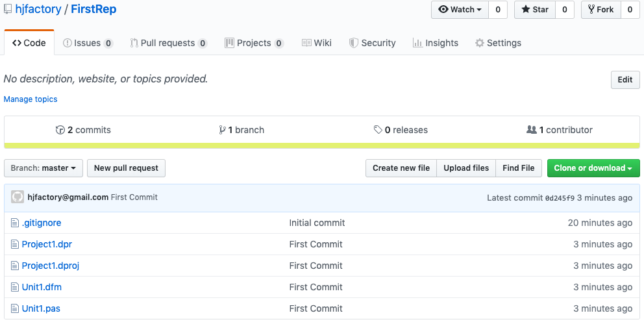Click the file icon beside Project1.dpr
The width and height of the screenshot is (644, 324).
click(x=15, y=244)
